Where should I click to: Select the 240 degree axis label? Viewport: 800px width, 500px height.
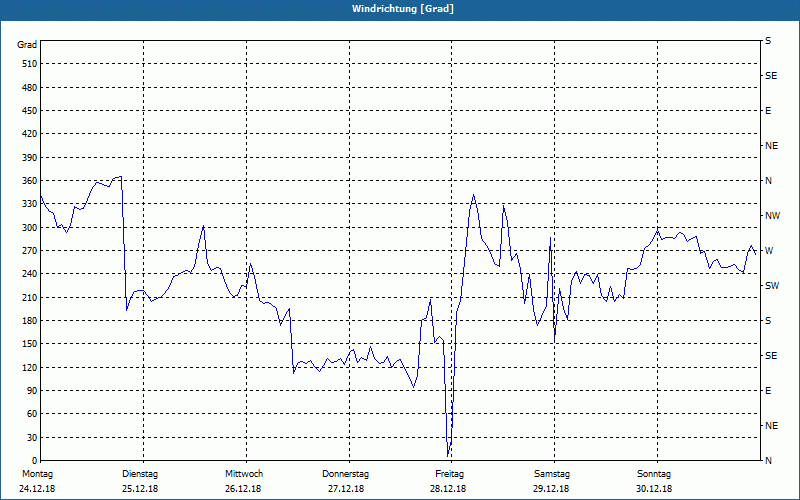29,274
